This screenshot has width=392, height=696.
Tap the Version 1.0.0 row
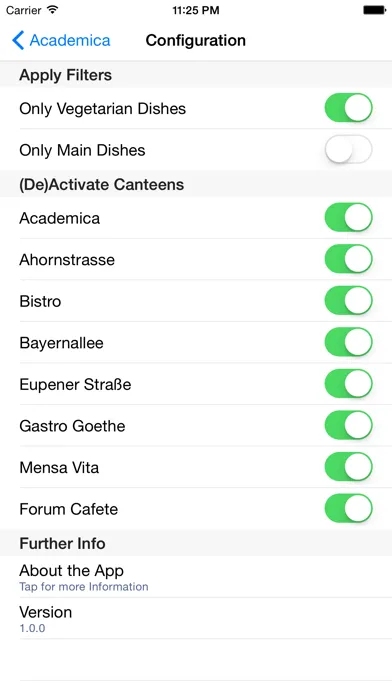point(196,618)
